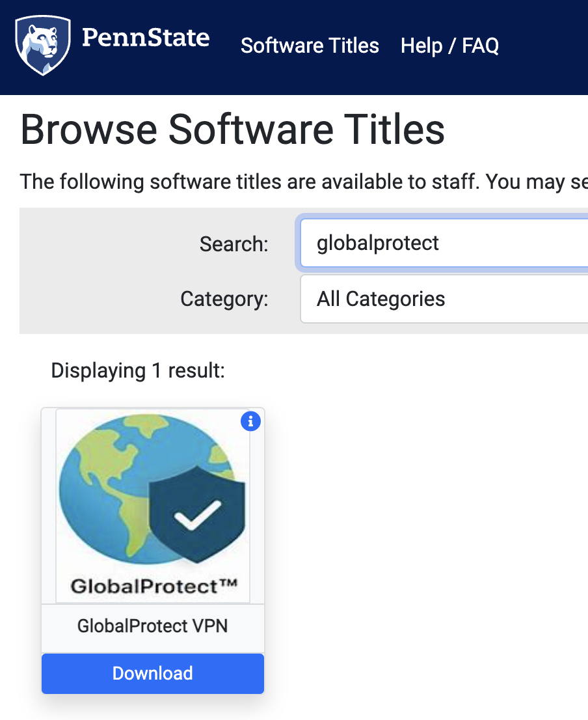The image size is (588, 720).
Task: Click the Category: label
Action: pos(224,299)
